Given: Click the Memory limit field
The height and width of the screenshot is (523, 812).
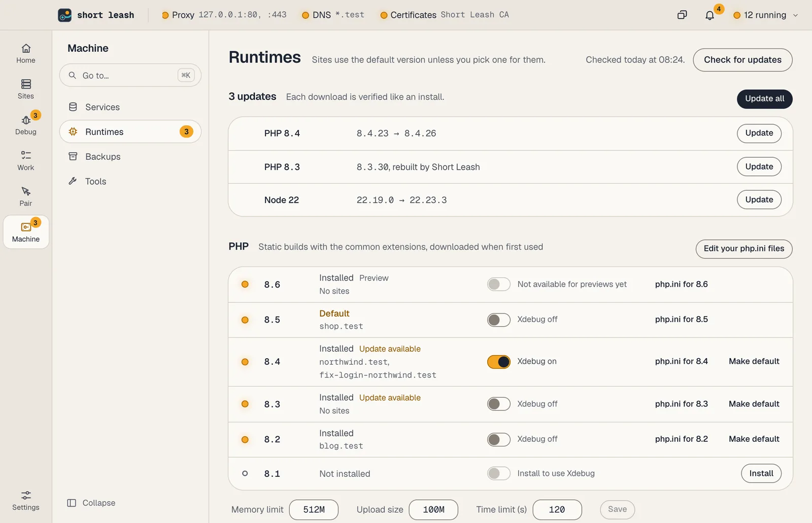Looking at the screenshot, I should (314, 510).
